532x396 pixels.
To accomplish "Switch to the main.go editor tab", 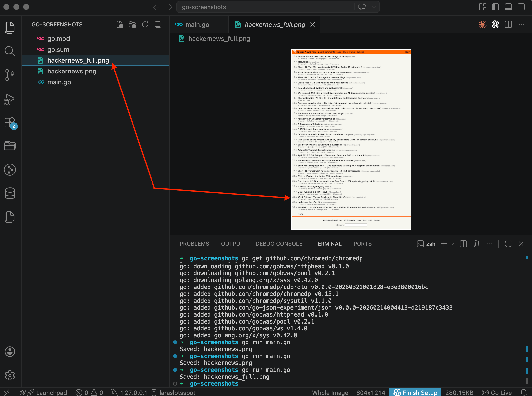I will click(197, 24).
